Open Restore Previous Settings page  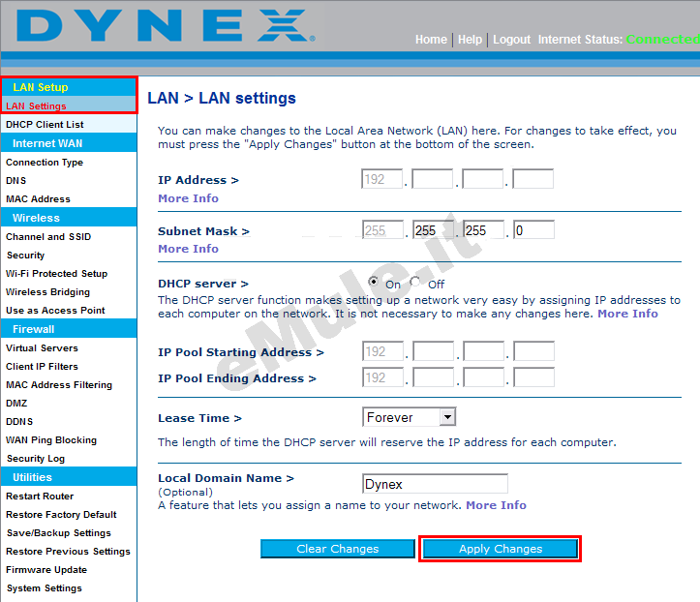point(69,552)
